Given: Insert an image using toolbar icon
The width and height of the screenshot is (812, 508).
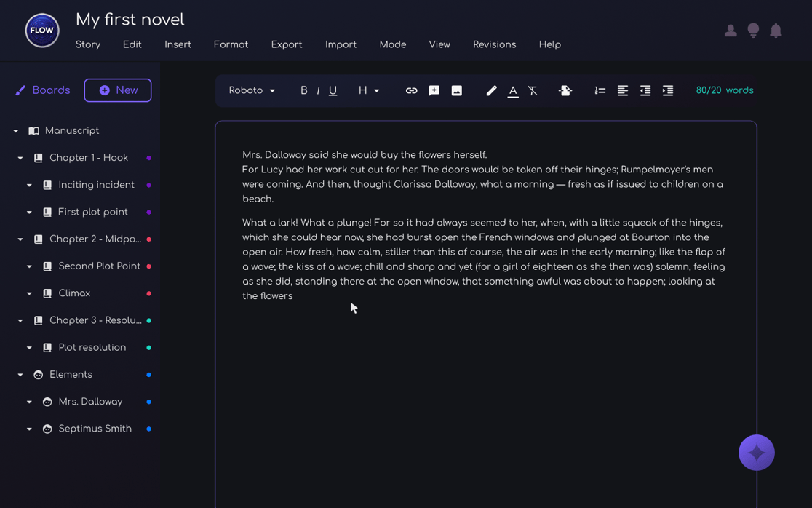Looking at the screenshot, I should (x=457, y=91).
